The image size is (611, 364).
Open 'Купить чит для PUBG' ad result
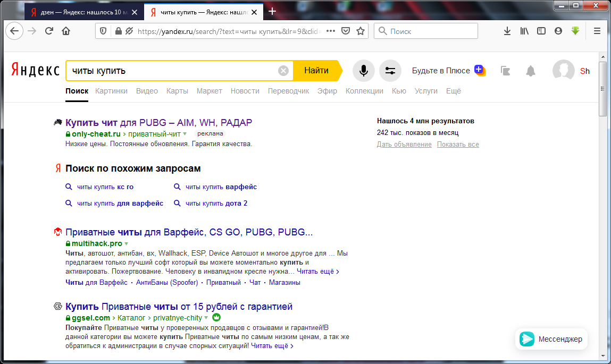(158, 122)
